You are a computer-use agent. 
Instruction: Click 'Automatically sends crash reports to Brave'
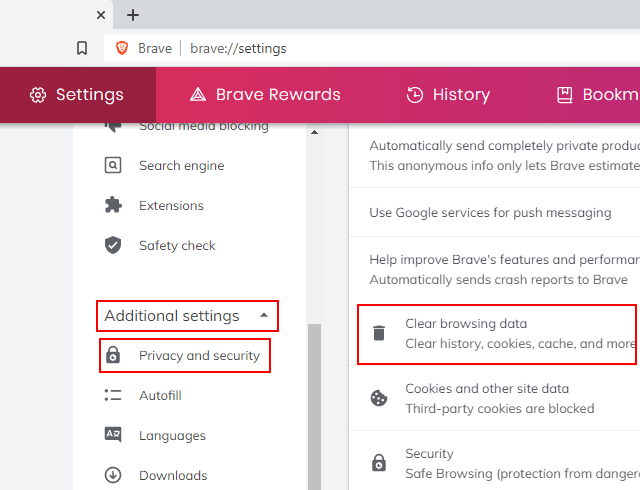pyautogui.click(x=498, y=280)
